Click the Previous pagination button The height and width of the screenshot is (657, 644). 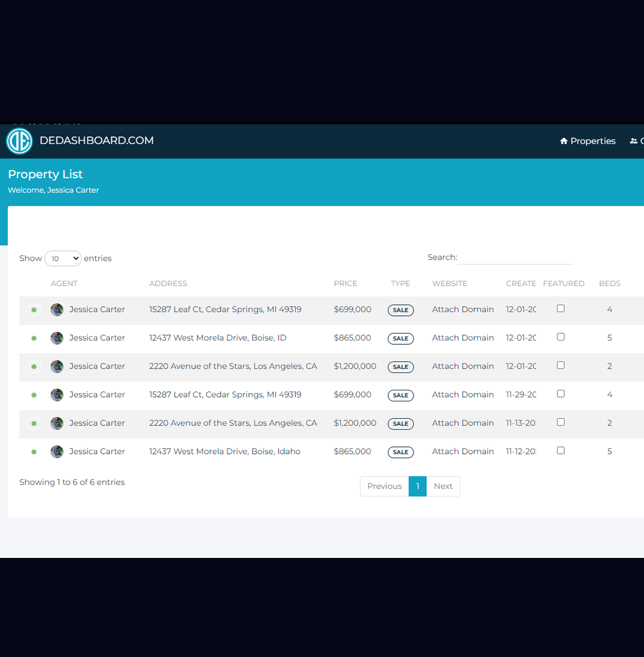(384, 486)
